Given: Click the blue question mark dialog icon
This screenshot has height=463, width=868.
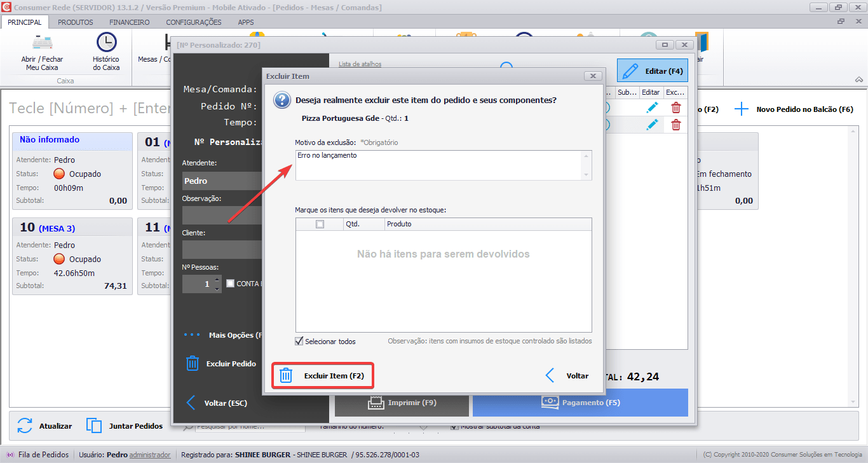Looking at the screenshot, I should [x=282, y=100].
